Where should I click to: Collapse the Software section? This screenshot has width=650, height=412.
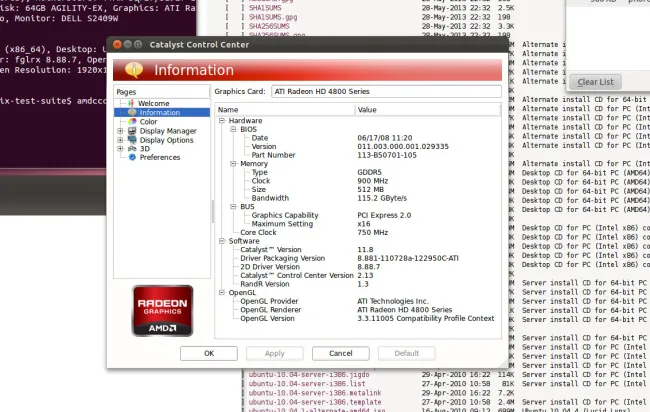coord(221,240)
